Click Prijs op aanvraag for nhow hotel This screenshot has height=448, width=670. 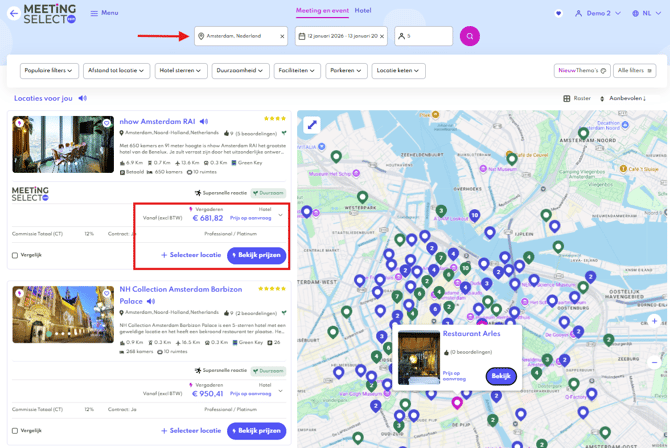[250, 218]
